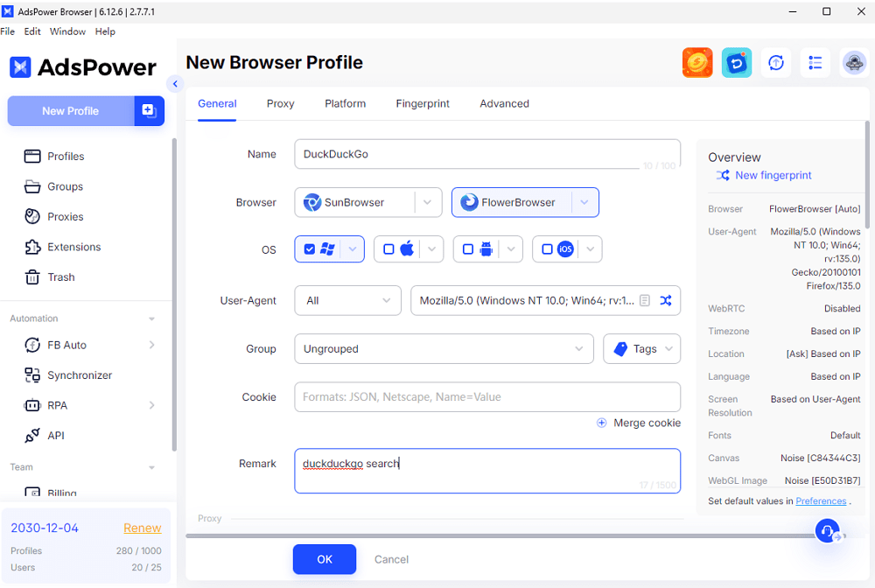Open the Proxies page

tap(53, 216)
